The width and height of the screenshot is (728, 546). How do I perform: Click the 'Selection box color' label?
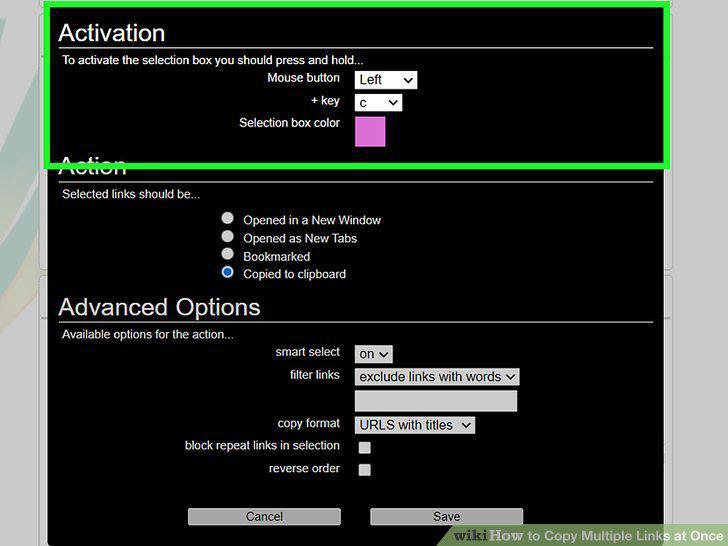point(289,123)
